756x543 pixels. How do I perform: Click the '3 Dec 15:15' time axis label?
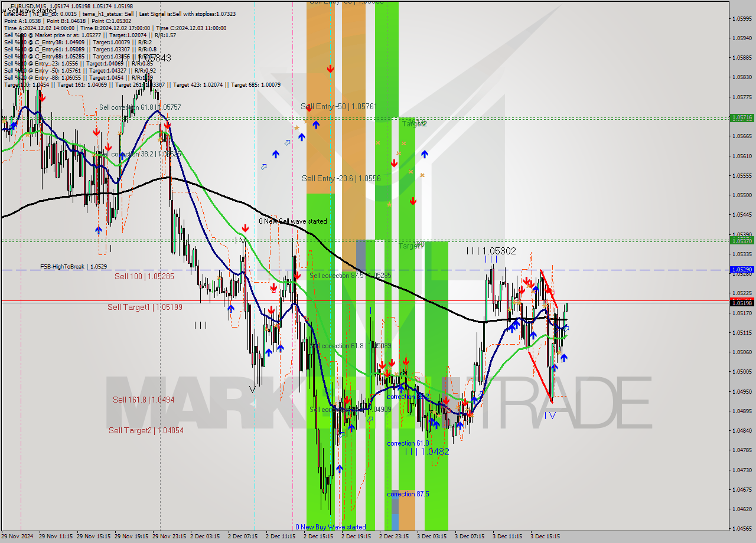tap(545, 537)
